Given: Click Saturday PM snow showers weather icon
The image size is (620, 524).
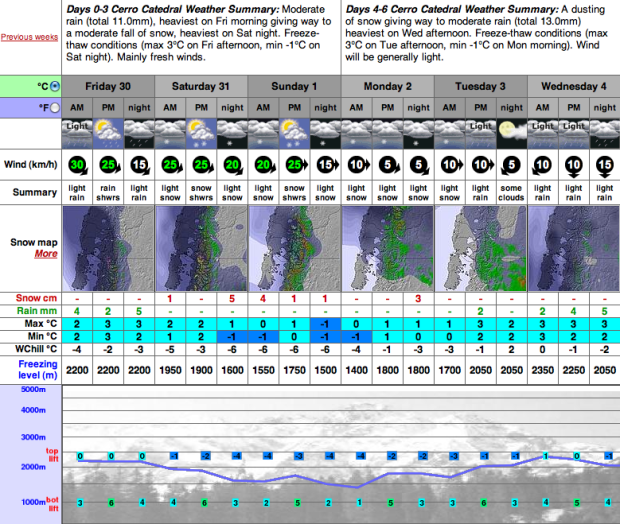Looking at the screenshot, I should (x=201, y=134).
